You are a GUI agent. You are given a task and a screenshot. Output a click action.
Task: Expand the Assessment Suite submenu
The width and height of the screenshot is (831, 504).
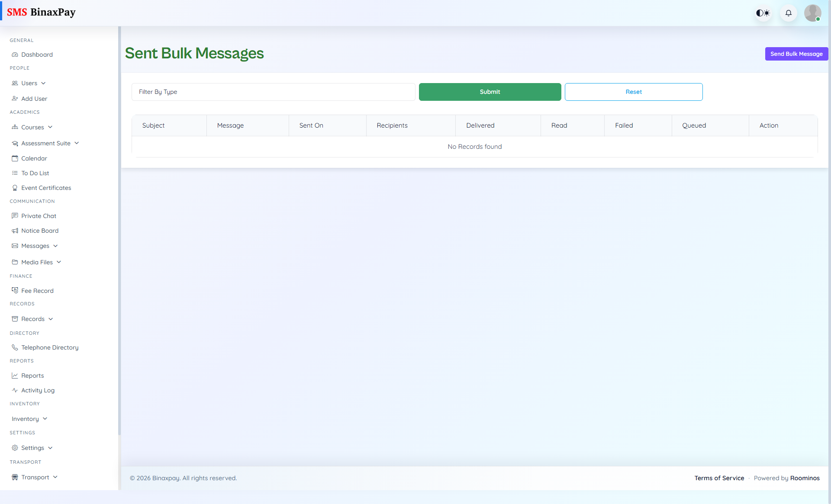pos(46,143)
